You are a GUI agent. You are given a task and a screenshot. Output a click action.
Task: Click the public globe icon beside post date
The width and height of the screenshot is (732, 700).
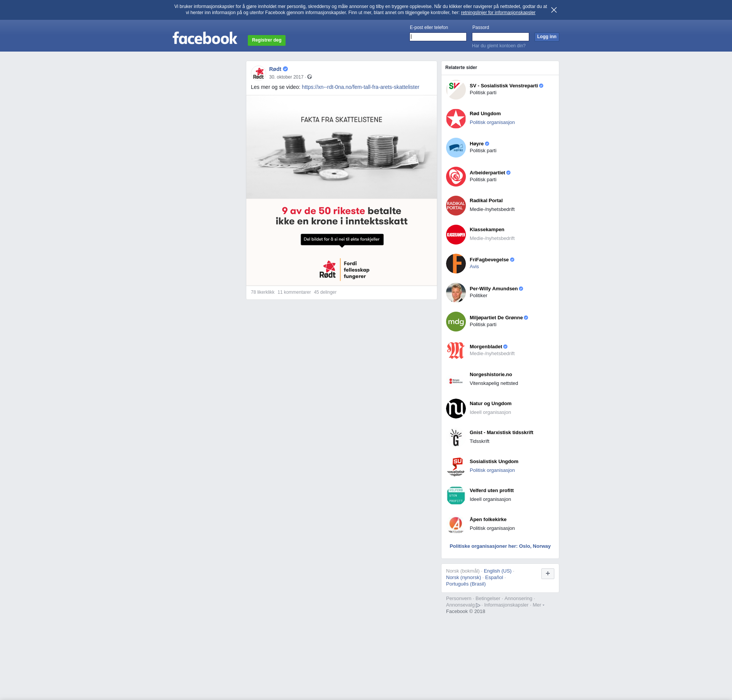[x=310, y=77]
